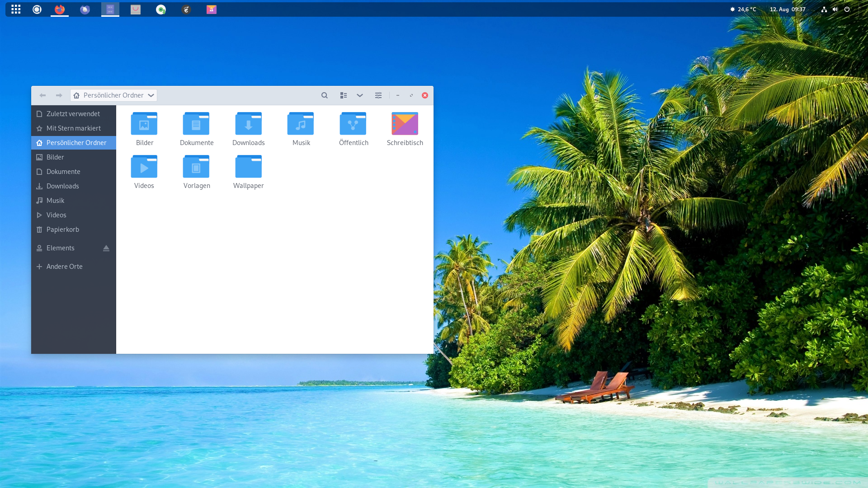This screenshot has width=868, height=488.
Task: Click Andere Orte in sidebar
Action: (x=64, y=267)
